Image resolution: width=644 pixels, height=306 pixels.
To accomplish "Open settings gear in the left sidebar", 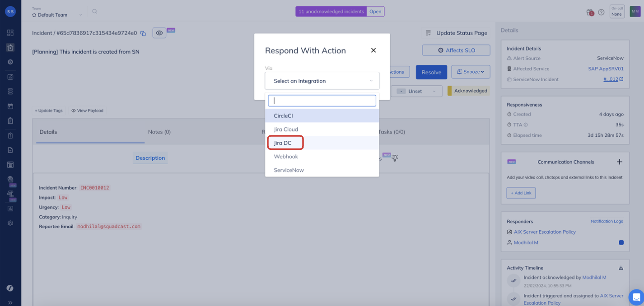I will click(10, 223).
